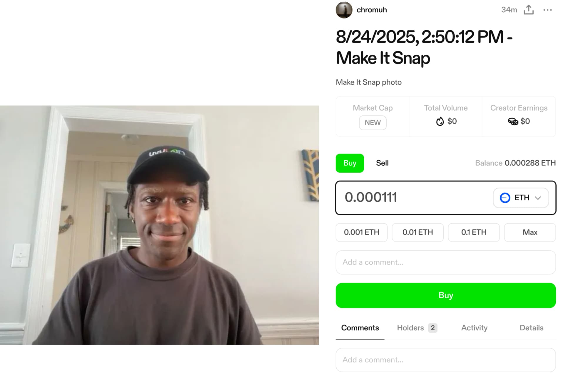588x381 pixels.
Task: Select the Max amount button
Action: pos(530,232)
